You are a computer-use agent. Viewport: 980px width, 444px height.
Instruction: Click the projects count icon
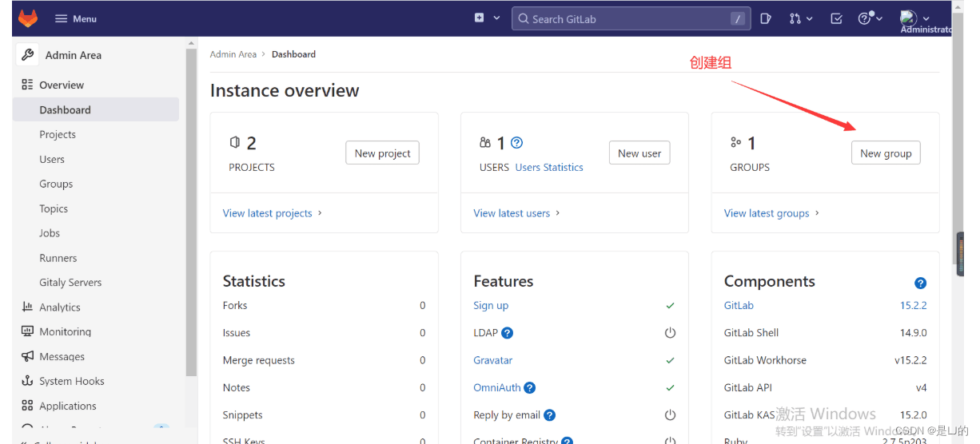coord(235,142)
